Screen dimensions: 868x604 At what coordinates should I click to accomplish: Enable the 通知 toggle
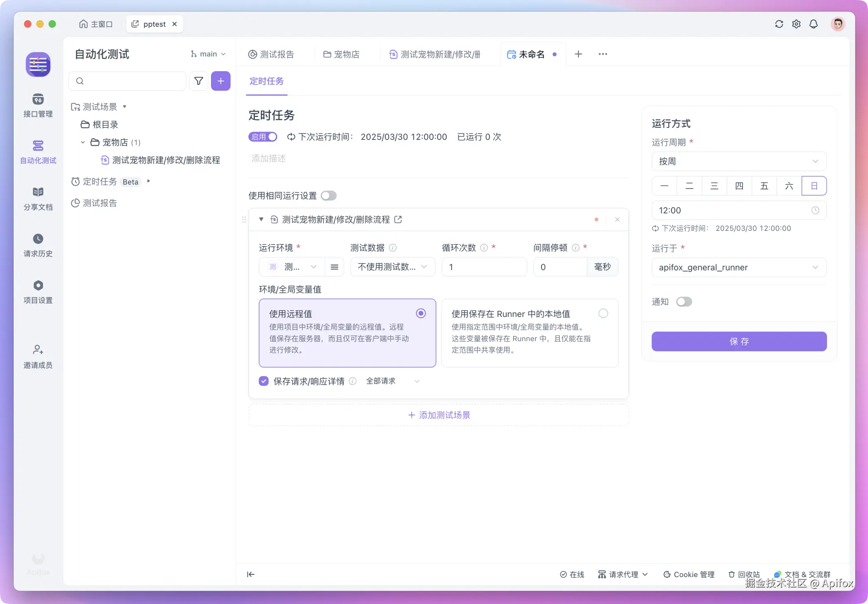coord(684,302)
